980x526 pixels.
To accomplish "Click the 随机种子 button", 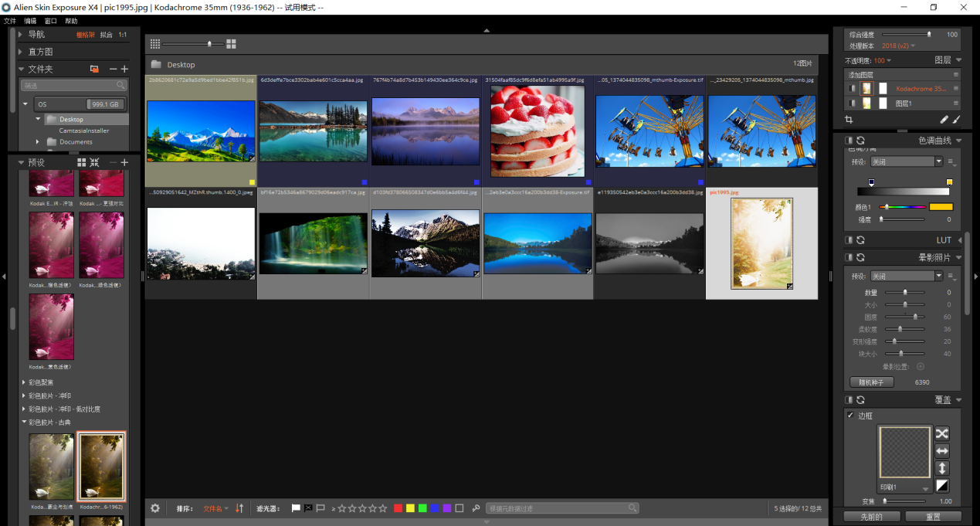I will point(871,382).
